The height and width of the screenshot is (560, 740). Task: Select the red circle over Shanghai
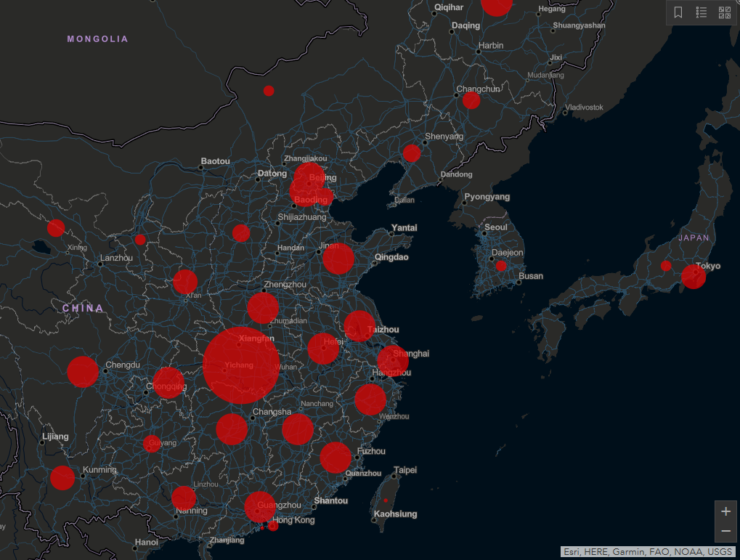[x=392, y=360]
